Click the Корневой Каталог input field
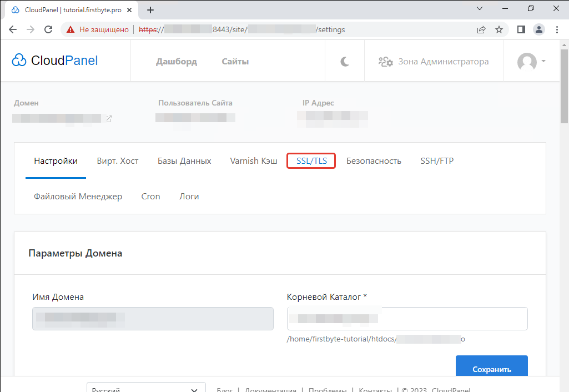Image resolution: width=569 pixels, height=392 pixels. click(x=406, y=318)
